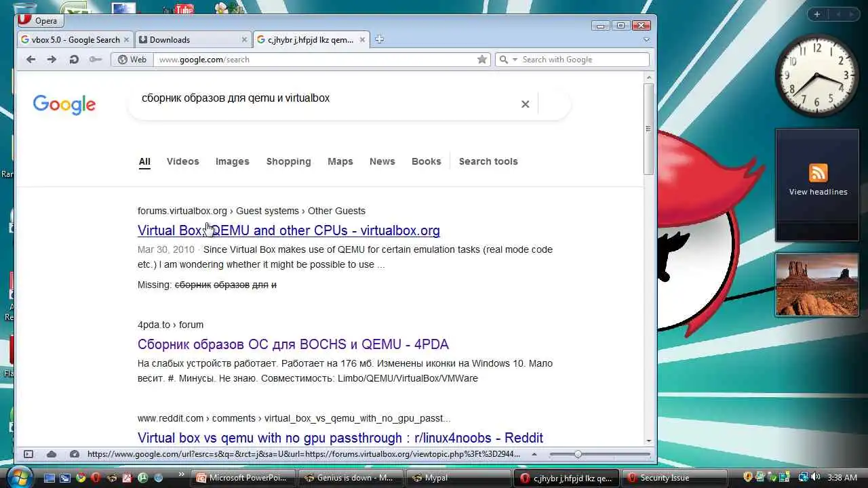This screenshot has width=868, height=488.
Task: Switch to Maps results
Action: pos(340,161)
